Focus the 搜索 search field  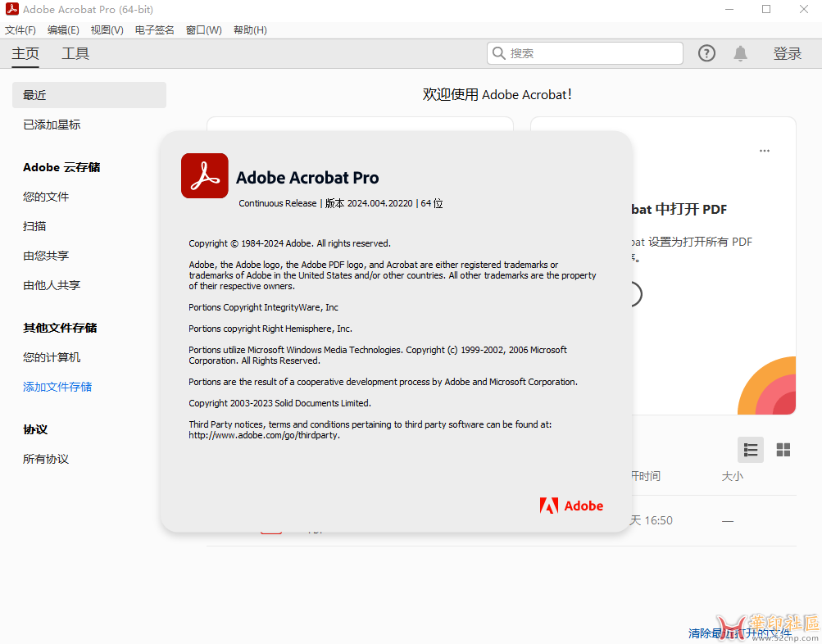584,53
